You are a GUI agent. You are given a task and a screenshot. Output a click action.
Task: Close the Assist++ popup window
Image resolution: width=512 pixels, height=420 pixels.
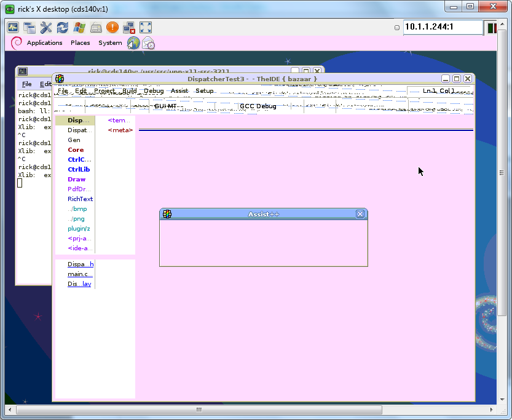coord(360,214)
